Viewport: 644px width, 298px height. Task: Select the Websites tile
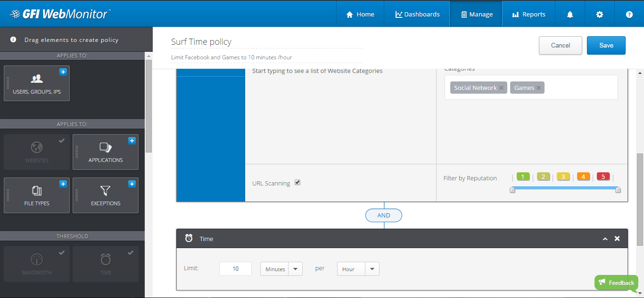coord(37,152)
